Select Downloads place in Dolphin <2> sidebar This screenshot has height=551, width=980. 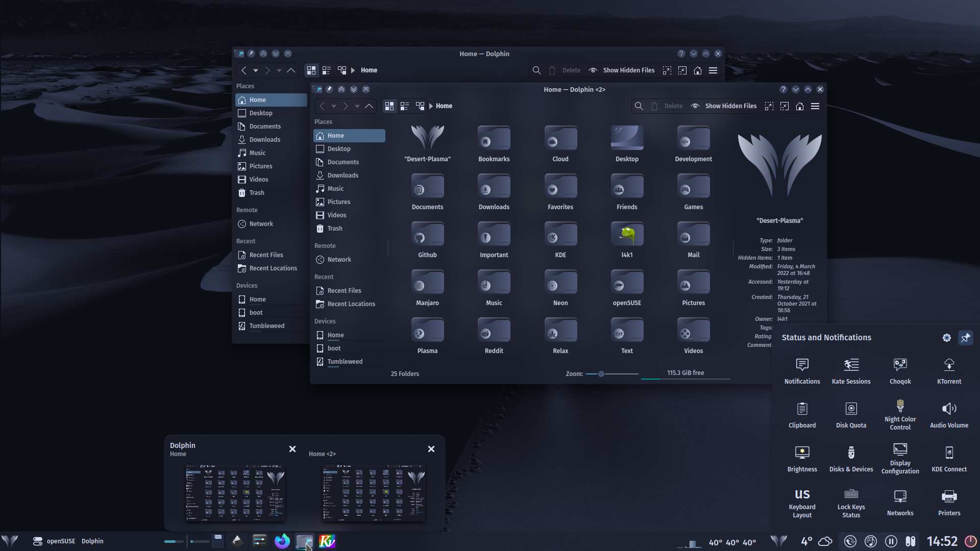click(349, 176)
